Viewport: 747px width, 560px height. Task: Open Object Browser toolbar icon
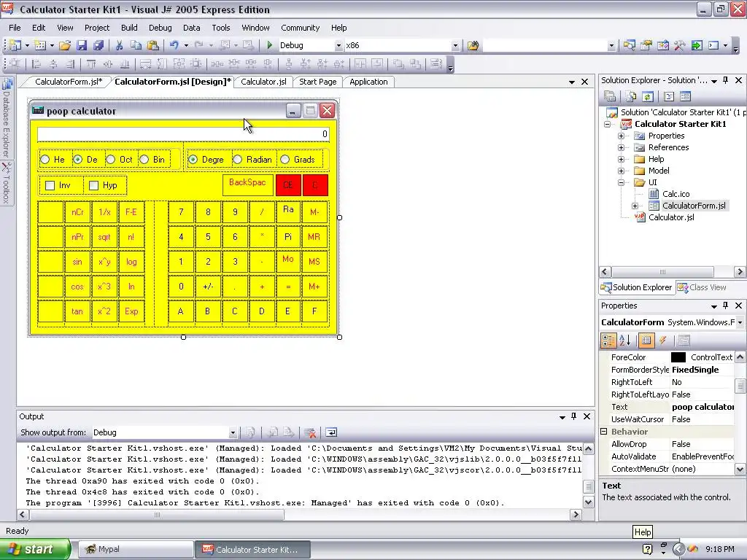click(x=662, y=45)
